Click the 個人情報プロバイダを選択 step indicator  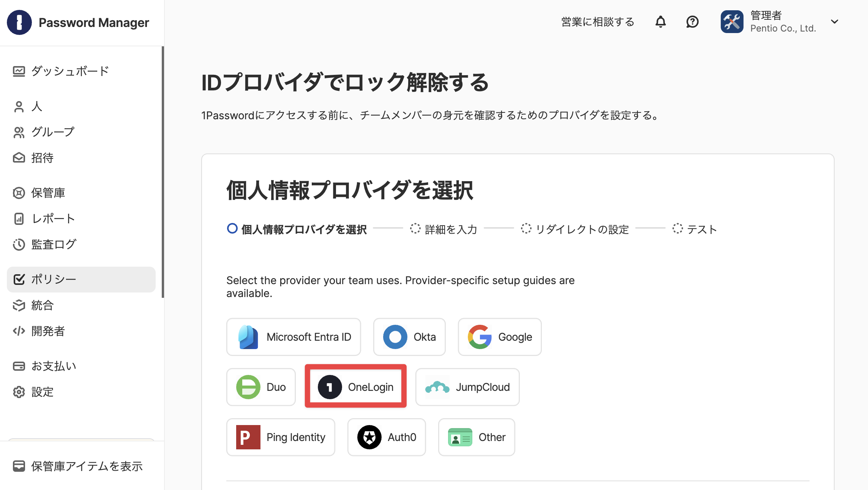pyautogui.click(x=297, y=229)
